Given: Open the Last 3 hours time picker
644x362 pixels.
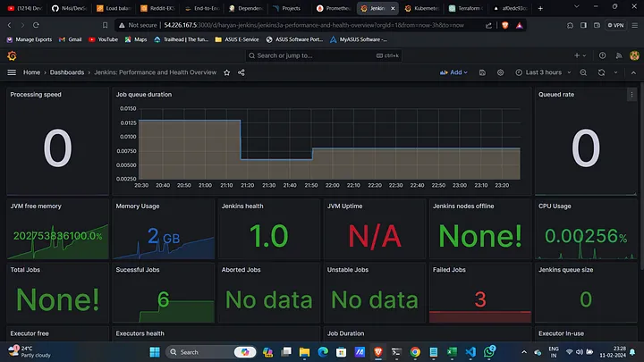Looking at the screenshot, I should [x=543, y=72].
